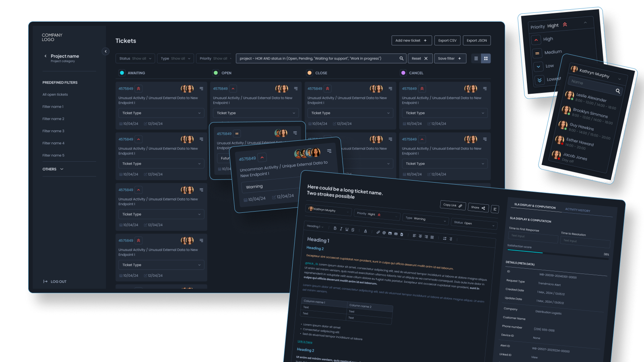This screenshot has width=644, height=362.
Task: Click the Add new ticket button
Action: tap(411, 40)
